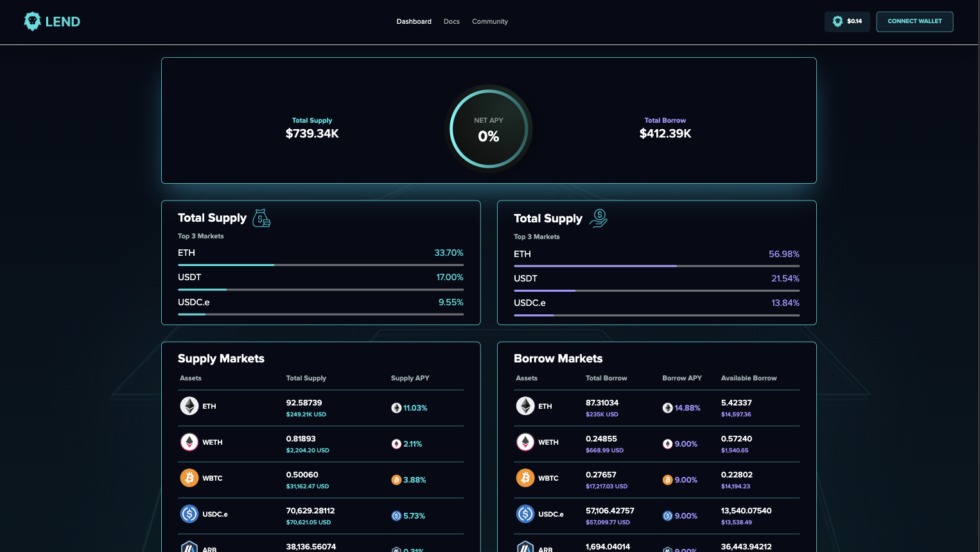The image size is (980, 552).
Task: Click the WETH coin icon in Borrow Markets
Action: point(525,442)
